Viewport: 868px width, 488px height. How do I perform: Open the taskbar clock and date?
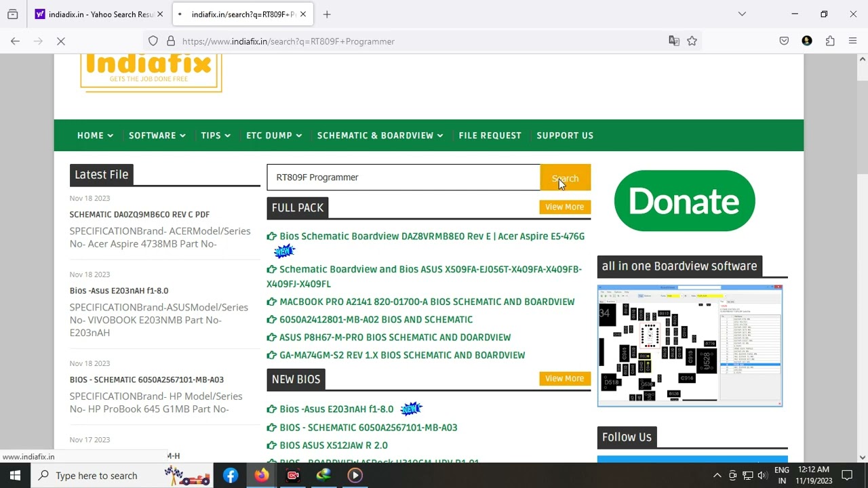[814, 476]
